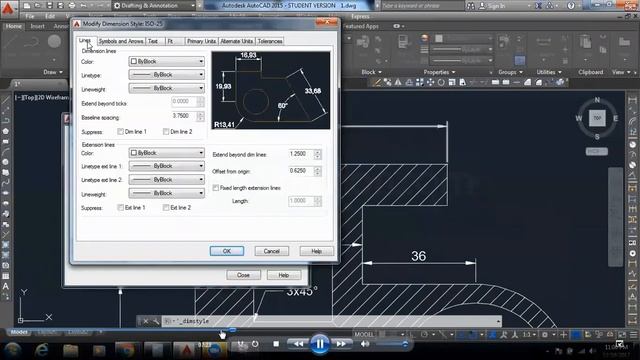Open Dimension lines Lineweight dropdown

tap(167, 88)
